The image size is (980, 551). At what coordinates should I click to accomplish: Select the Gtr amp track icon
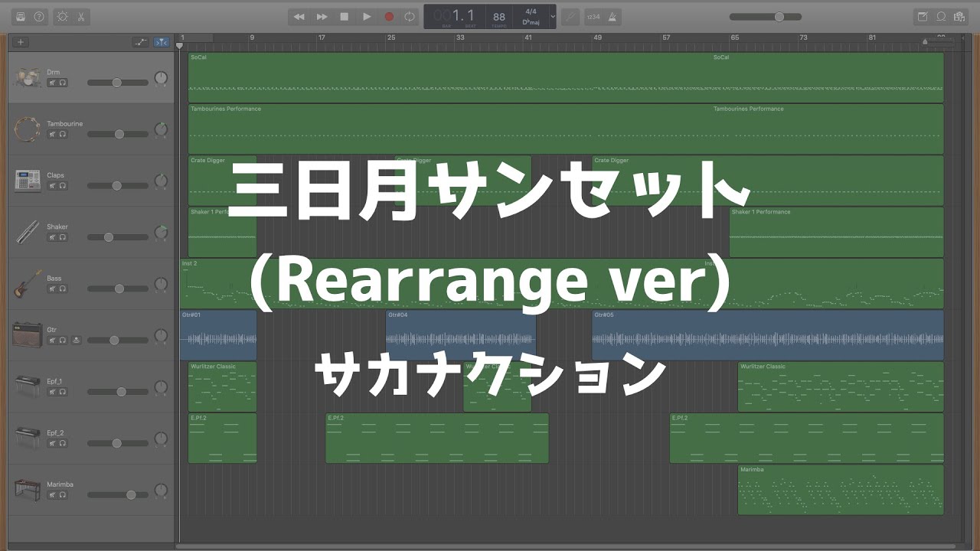pyautogui.click(x=28, y=335)
